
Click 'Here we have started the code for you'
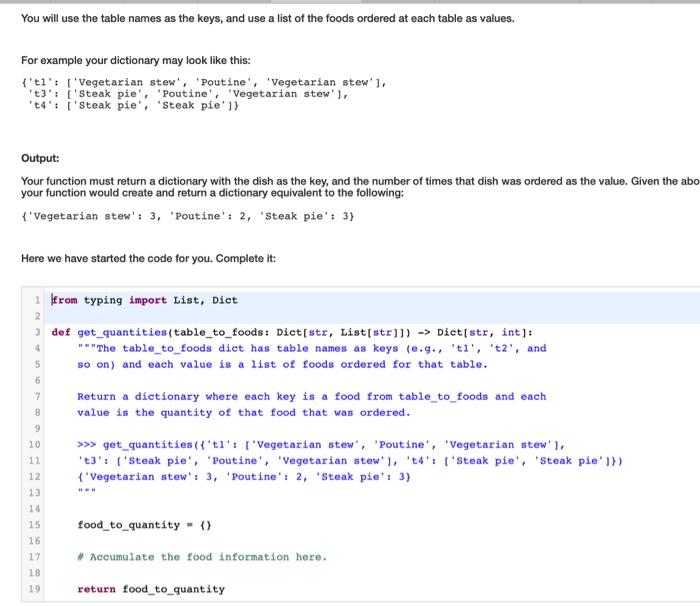(x=148, y=259)
